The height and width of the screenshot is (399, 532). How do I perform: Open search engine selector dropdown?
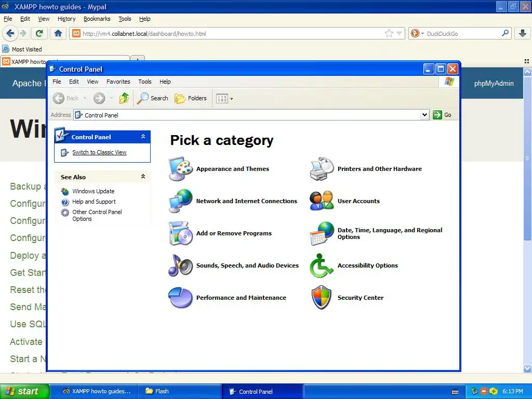[417, 33]
